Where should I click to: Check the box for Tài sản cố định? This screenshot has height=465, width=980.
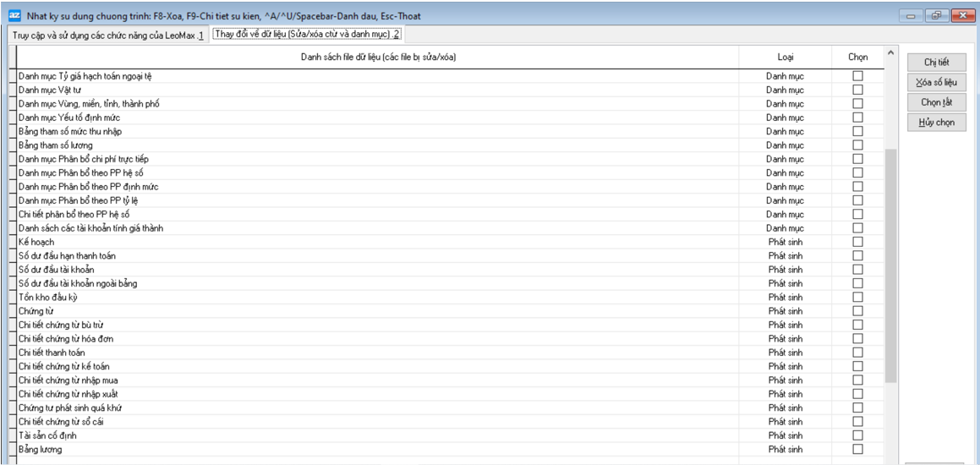(x=857, y=435)
